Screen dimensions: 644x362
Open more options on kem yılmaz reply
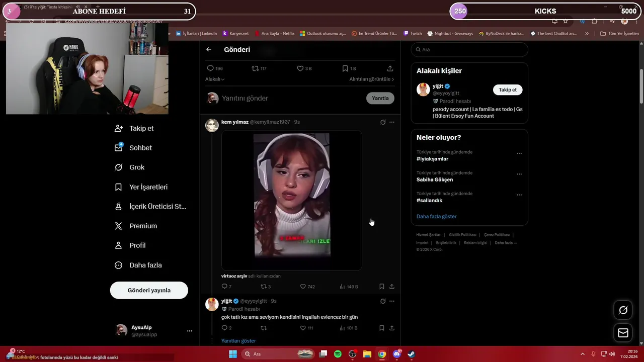(x=392, y=122)
